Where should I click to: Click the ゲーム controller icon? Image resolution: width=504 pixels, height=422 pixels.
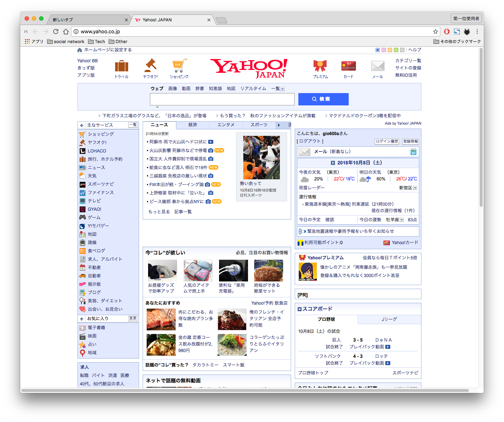[83, 217]
